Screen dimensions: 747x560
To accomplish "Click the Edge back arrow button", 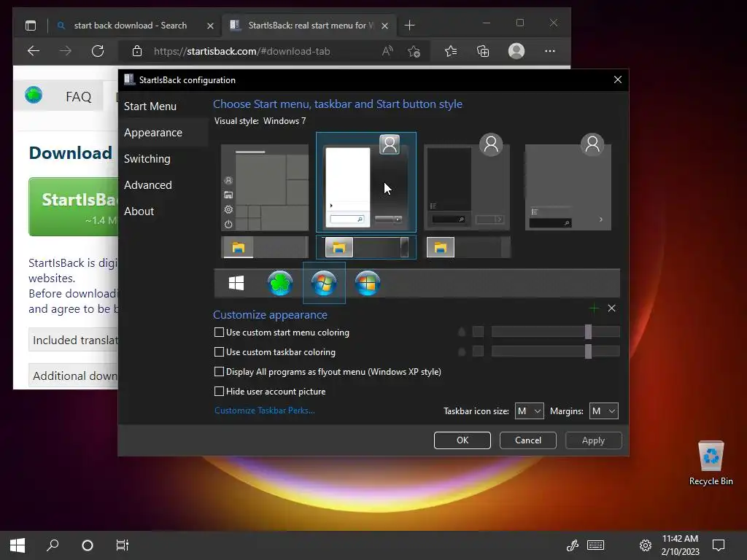I will (34, 51).
